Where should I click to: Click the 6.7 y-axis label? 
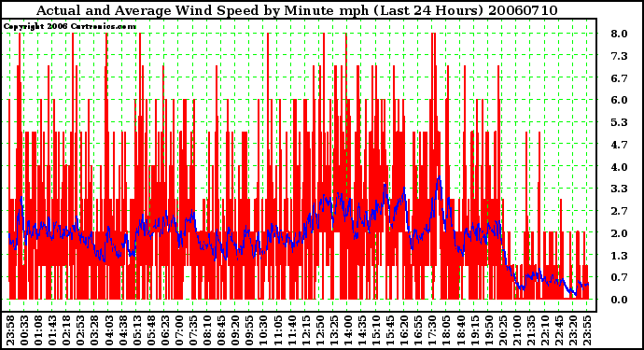(619, 78)
